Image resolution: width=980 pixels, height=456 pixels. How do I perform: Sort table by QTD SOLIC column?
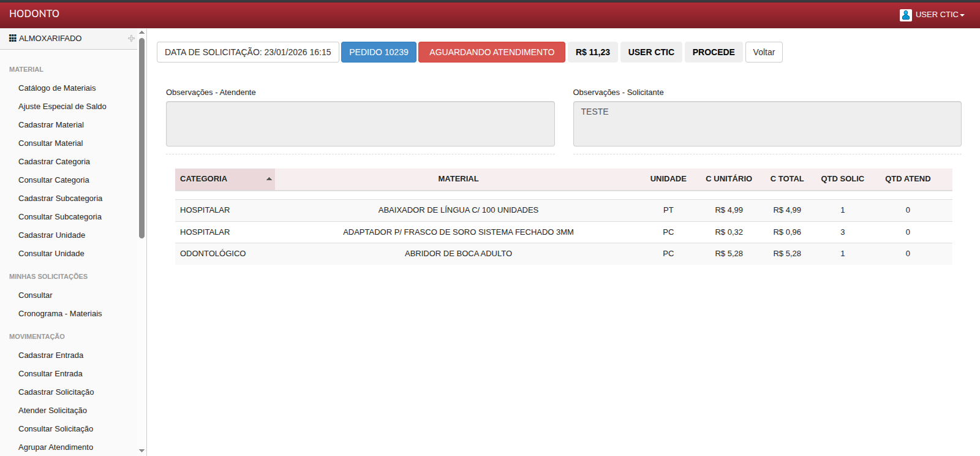click(x=842, y=179)
